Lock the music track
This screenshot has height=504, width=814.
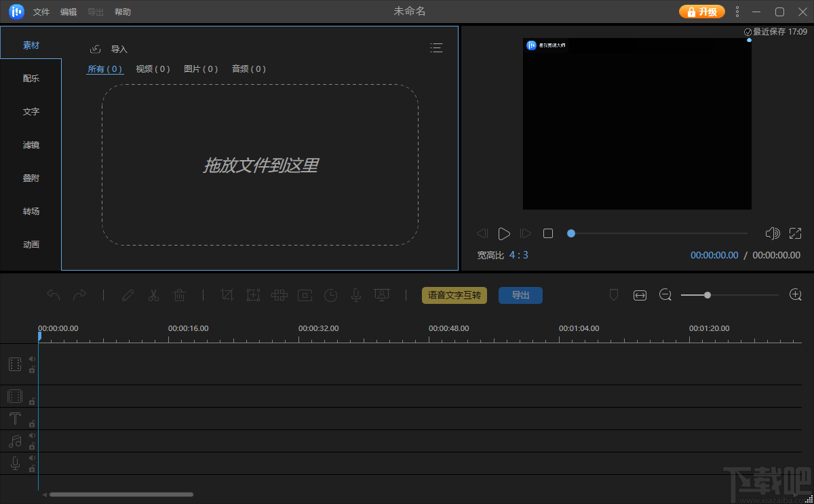click(x=32, y=446)
